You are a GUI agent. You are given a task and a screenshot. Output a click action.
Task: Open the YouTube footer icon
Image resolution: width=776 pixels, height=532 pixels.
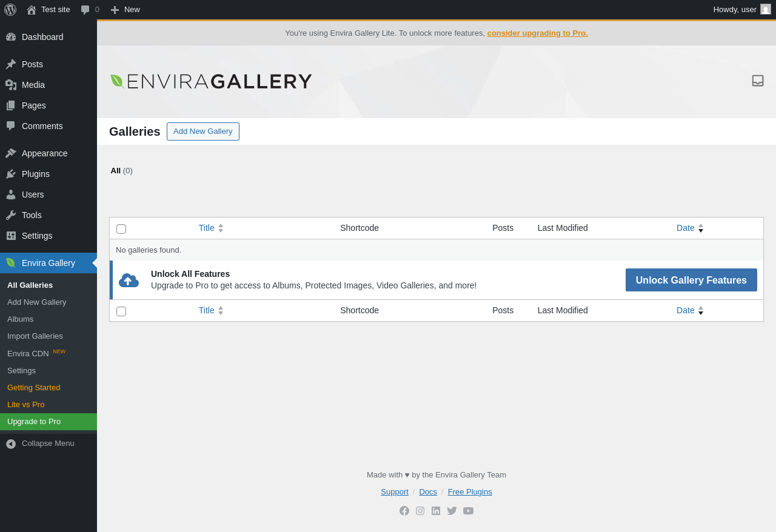click(x=468, y=511)
